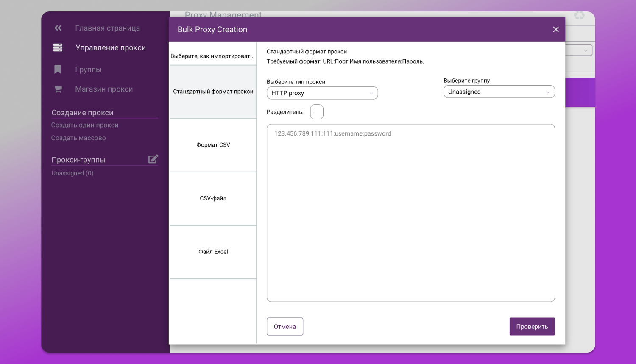Click the proxy management server icon

tap(58, 47)
